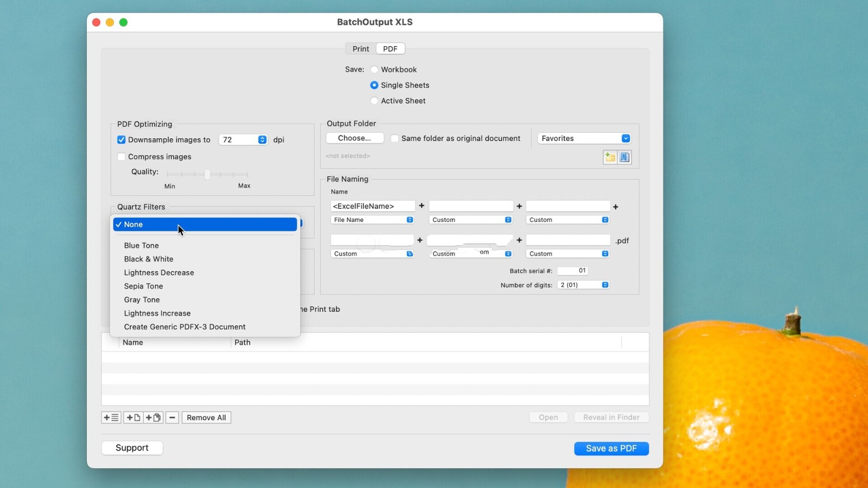The width and height of the screenshot is (868, 488).
Task: Click the add multiple documents icon
Action: [x=153, y=418]
